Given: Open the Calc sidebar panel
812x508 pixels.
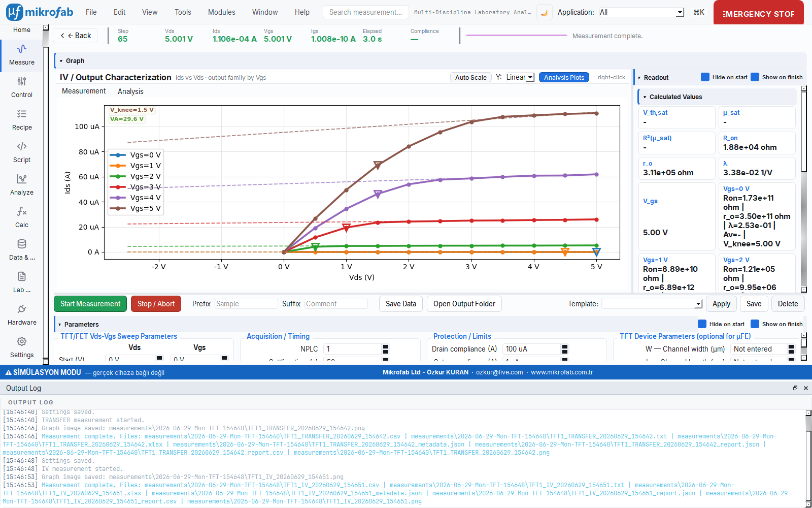Looking at the screenshot, I should (22, 218).
